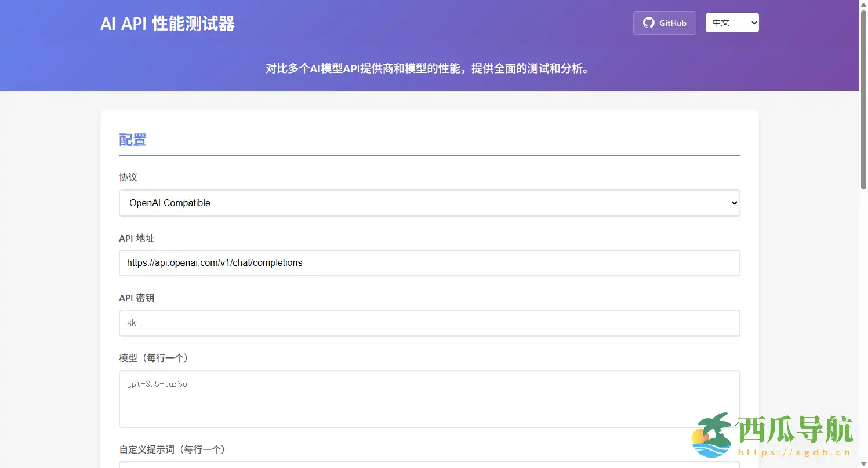
Task: Click the resize handle of the 模型 textarea
Action: (x=736, y=423)
